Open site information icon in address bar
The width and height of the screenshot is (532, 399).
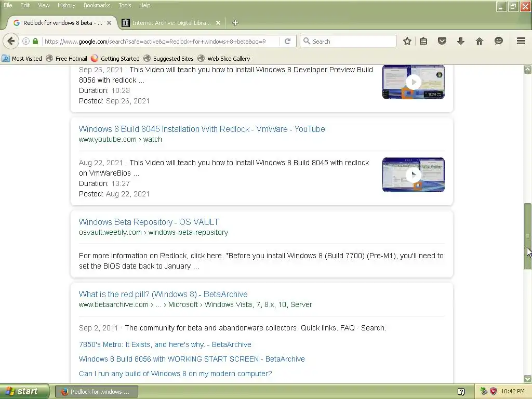tap(26, 42)
